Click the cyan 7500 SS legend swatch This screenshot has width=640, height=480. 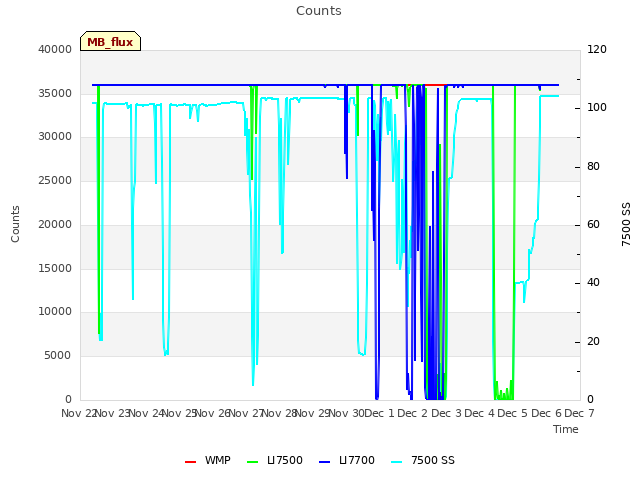[397, 462]
